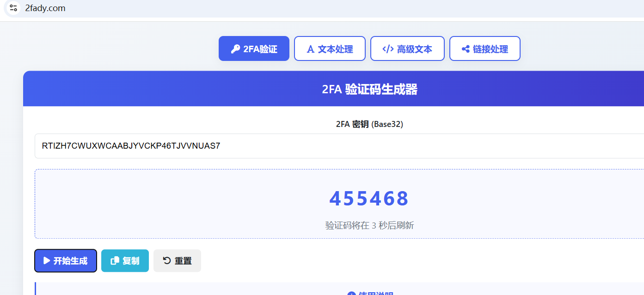644x295 pixels.
Task: Hit the 重置 button label
Action: pos(183,261)
